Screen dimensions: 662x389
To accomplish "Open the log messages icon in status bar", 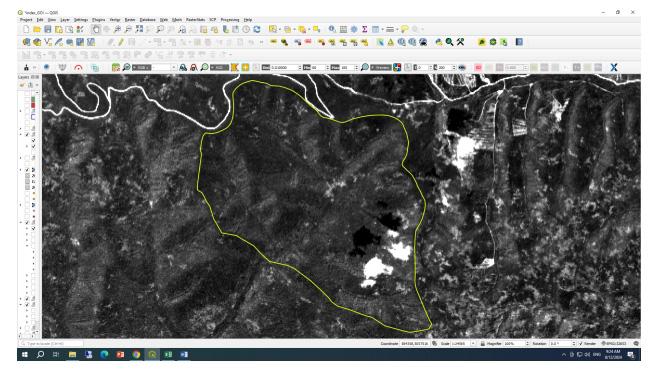I will pos(636,343).
